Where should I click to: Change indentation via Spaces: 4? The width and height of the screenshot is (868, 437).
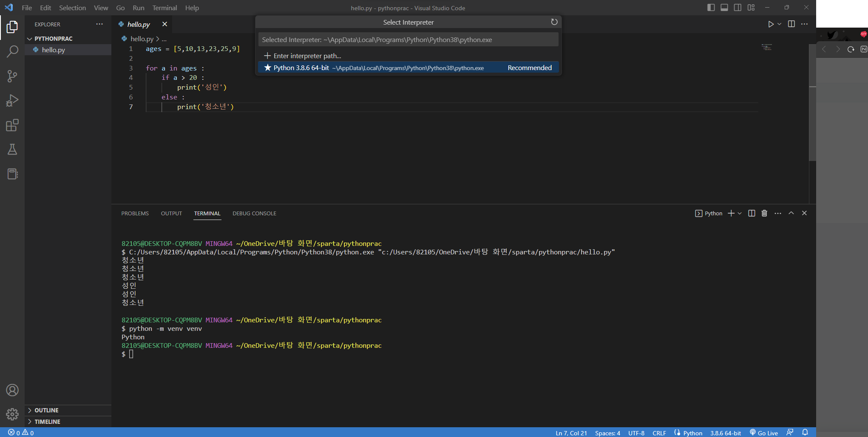(607, 433)
